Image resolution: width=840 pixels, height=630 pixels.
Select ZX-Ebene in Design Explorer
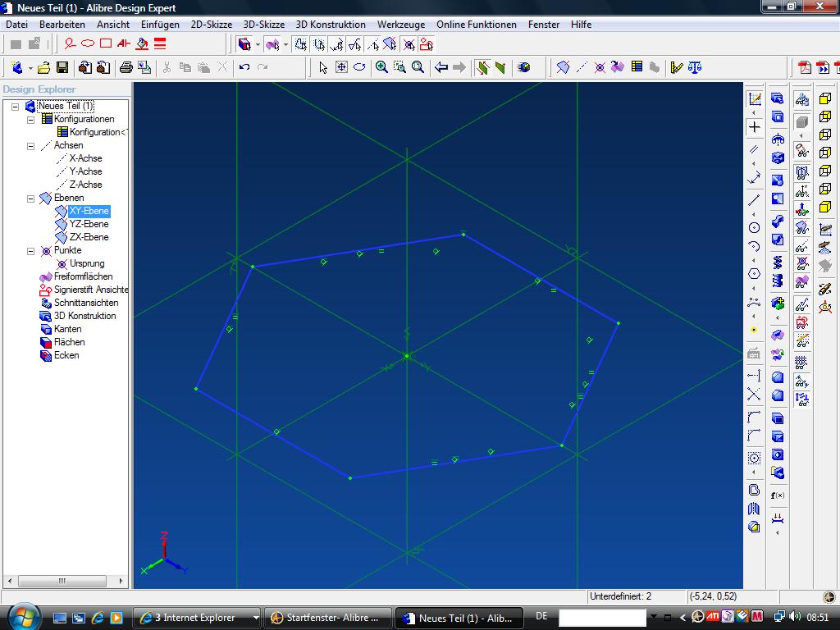click(x=89, y=237)
